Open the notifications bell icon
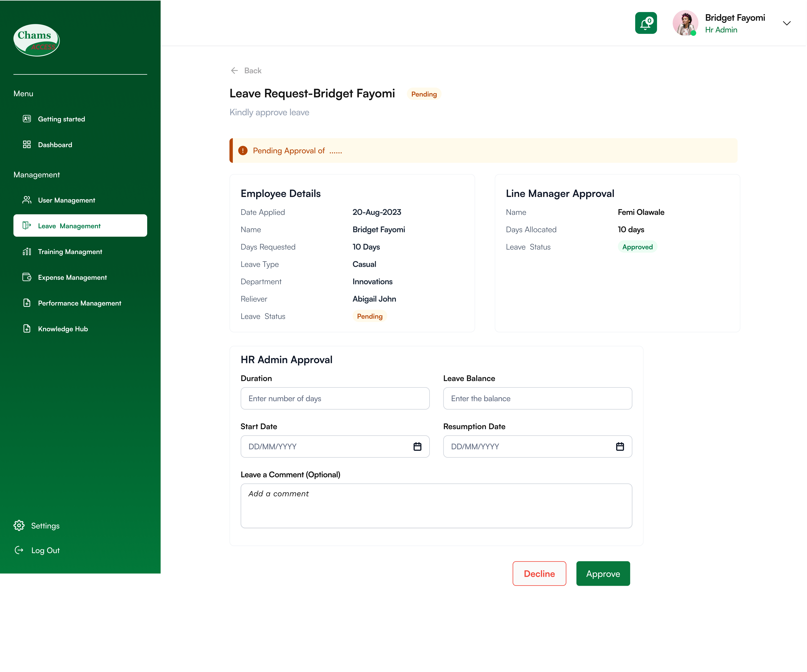 [x=646, y=23]
